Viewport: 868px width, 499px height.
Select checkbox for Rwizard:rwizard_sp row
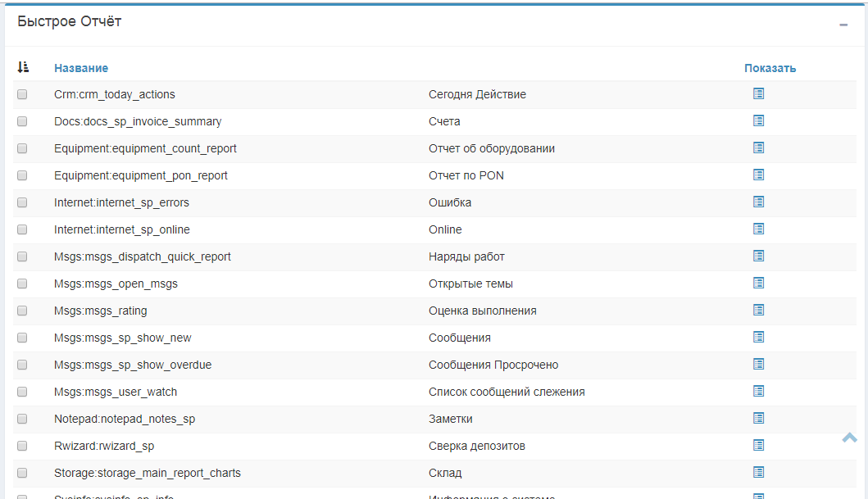[22, 446]
